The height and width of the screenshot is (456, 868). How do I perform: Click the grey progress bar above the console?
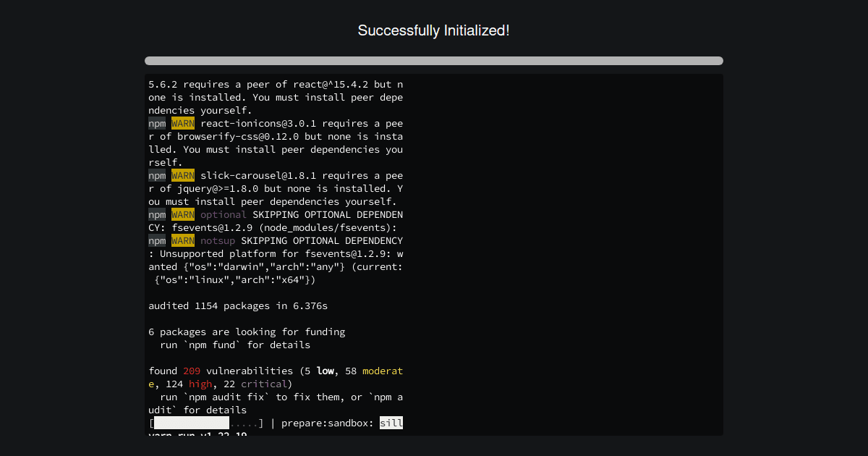pos(433,61)
